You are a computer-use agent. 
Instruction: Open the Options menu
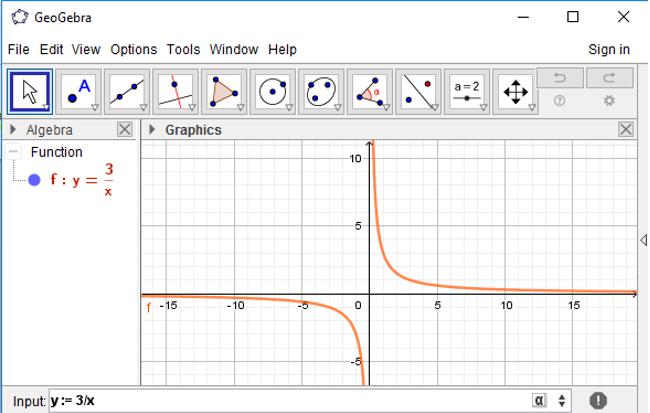(134, 49)
